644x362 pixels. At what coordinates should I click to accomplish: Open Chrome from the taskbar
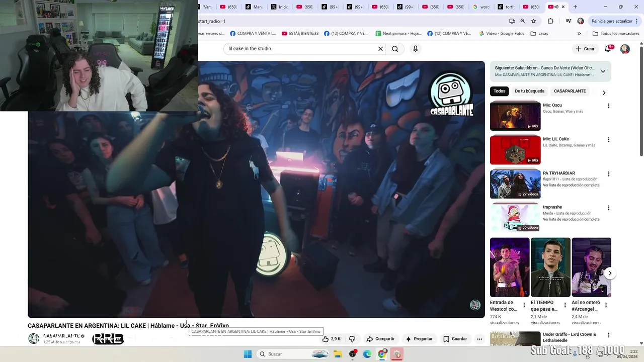tap(382, 354)
